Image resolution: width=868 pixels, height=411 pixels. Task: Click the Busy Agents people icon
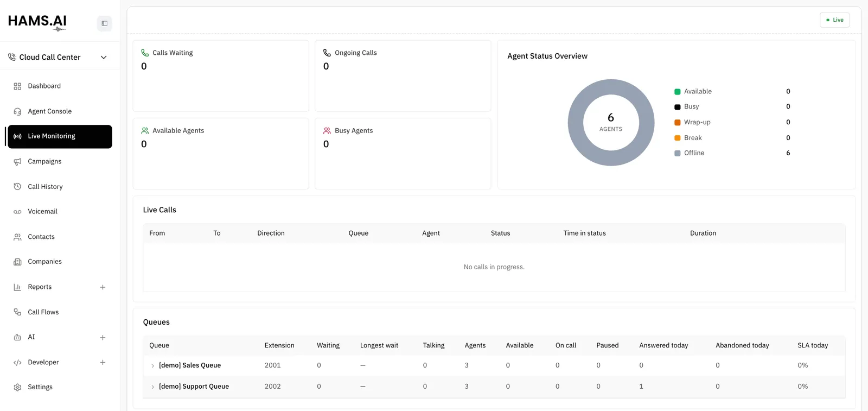(x=327, y=131)
